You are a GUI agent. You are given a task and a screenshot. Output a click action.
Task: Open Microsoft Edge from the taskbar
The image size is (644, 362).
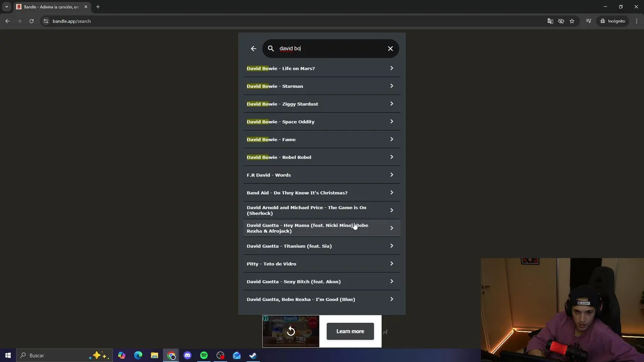[x=138, y=355]
